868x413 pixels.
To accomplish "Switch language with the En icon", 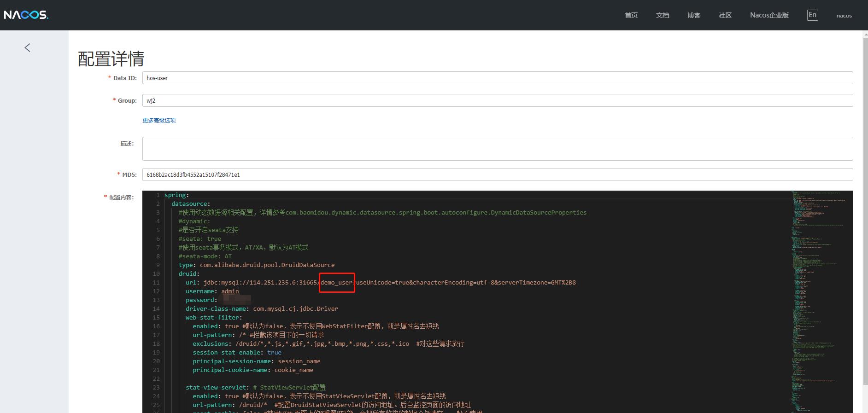I will point(812,15).
